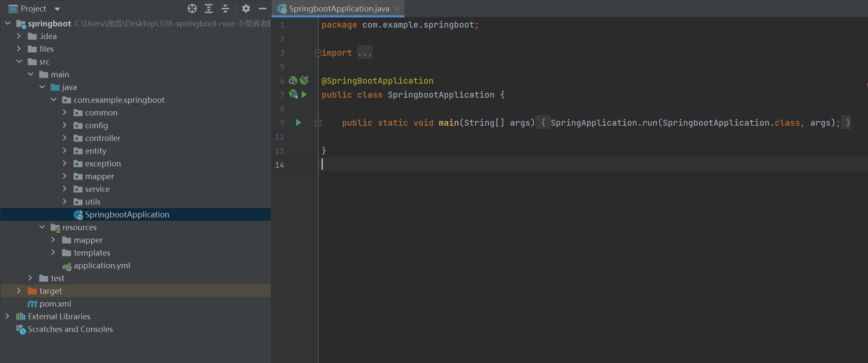Expand the mapper package under java
Viewport: 868px width, 363px height.
point(65,176)
